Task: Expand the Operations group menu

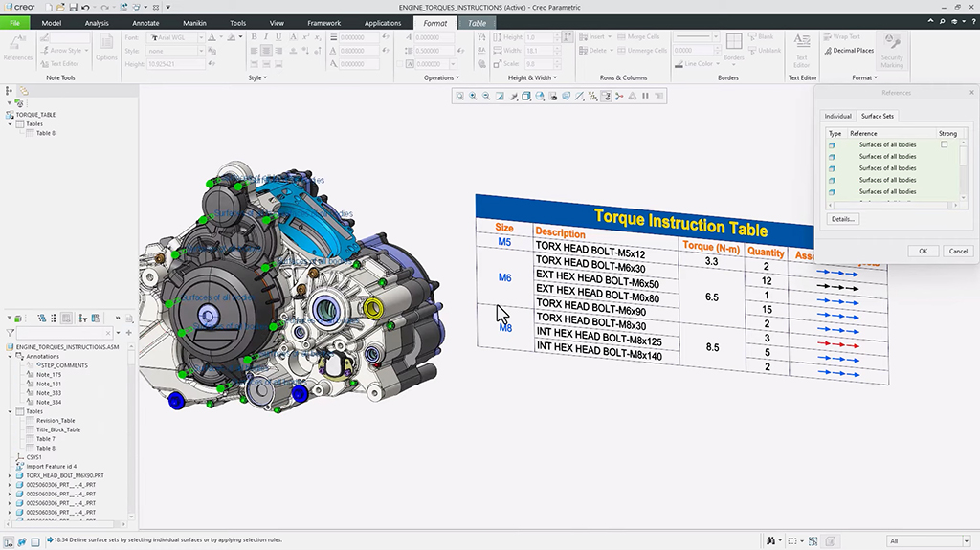Action: click(441, 78)
